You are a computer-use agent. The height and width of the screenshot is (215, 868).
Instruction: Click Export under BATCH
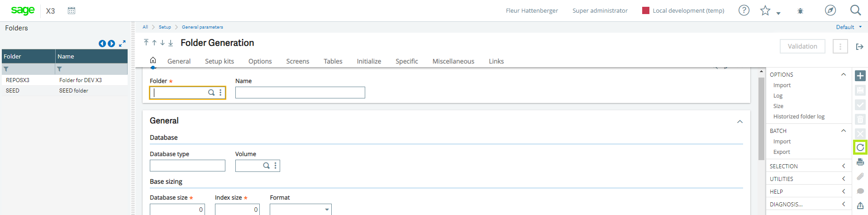[x=782, y=152]
